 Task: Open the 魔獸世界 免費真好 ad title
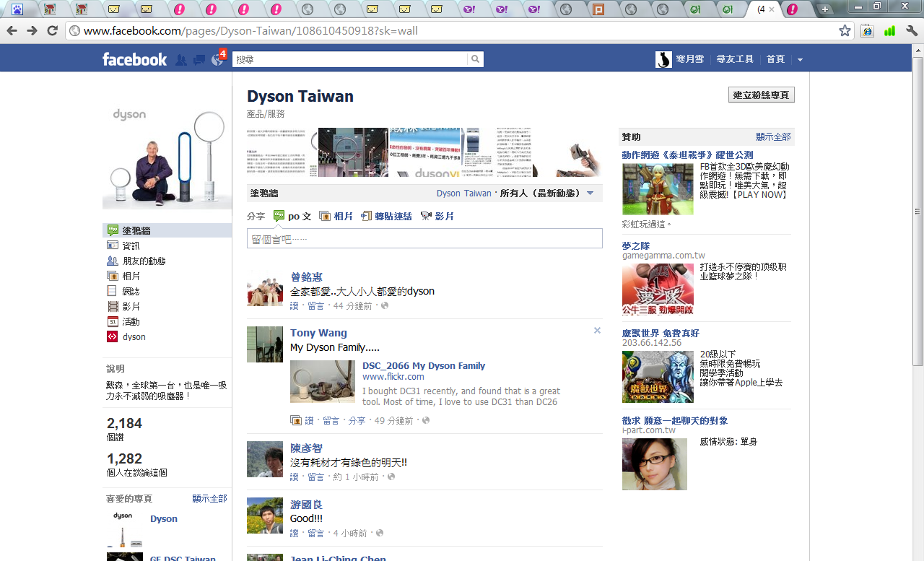(x=661, y=333)
